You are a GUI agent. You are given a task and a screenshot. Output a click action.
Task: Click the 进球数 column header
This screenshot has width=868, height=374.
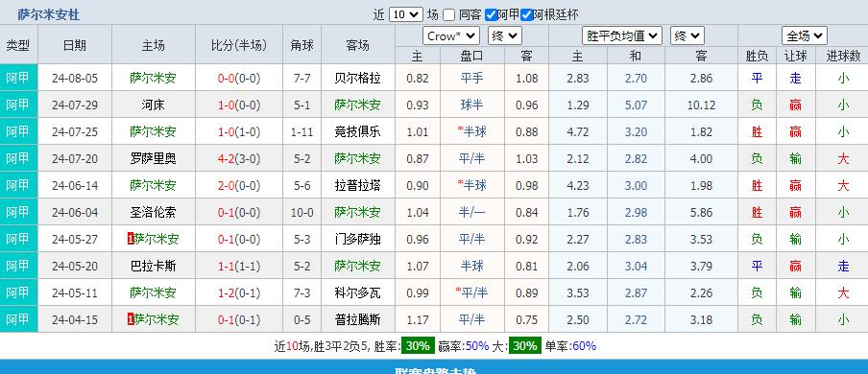click(842, 56)
